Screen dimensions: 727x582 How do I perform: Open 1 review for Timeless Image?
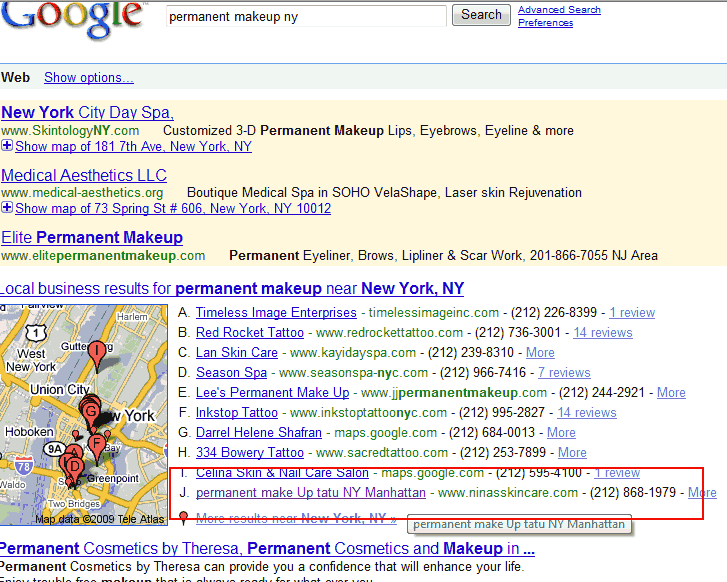coord(632,313)
